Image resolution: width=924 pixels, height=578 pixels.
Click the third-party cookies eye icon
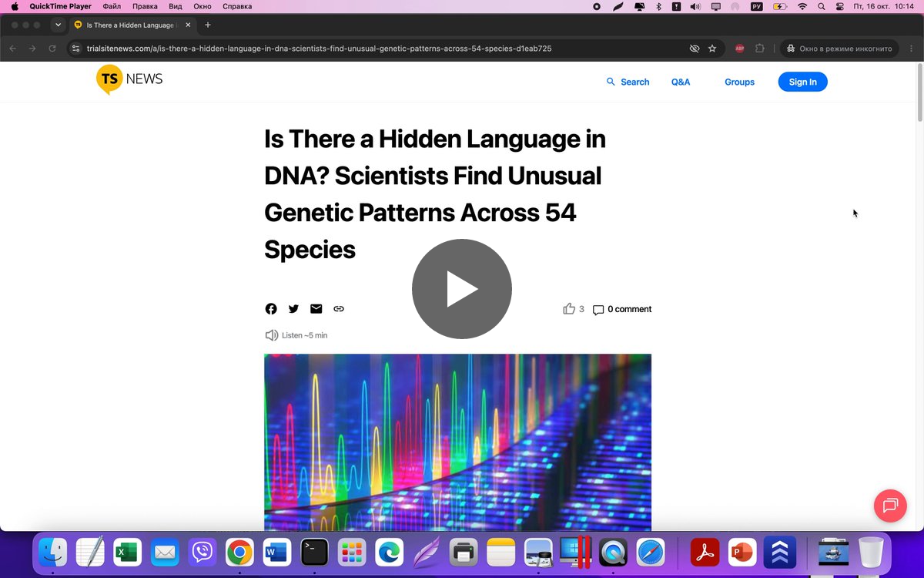(x=694, y=49)
